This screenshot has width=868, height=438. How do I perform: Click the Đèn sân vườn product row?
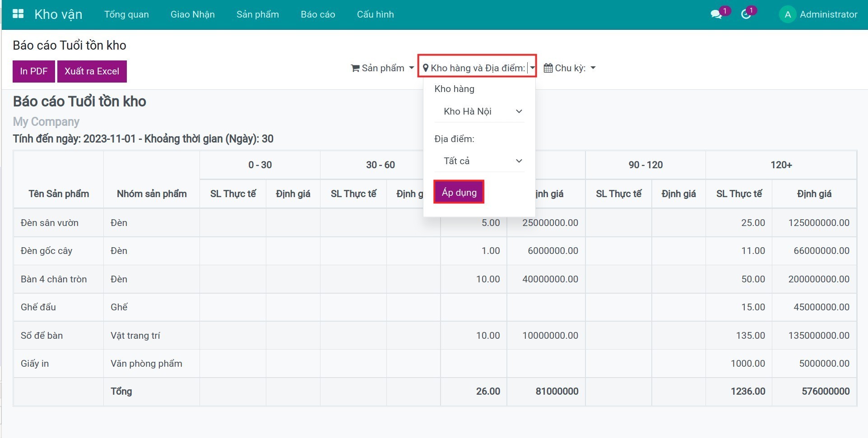click(x=50, y=223)
